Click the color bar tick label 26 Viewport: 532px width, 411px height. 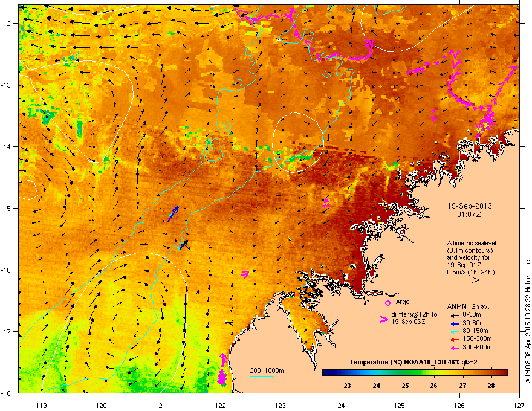(433, 386)
